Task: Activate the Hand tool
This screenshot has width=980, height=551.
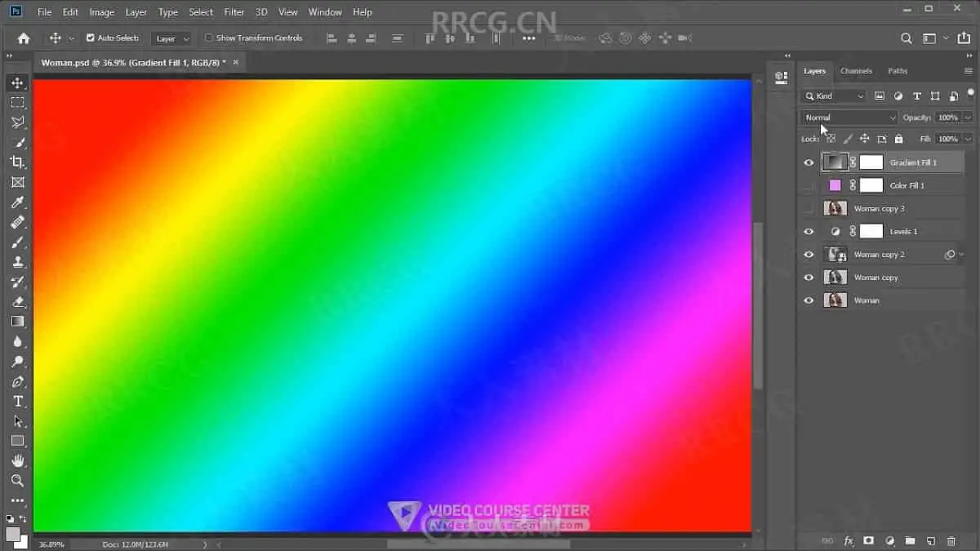Action: [x=18, y=461]
